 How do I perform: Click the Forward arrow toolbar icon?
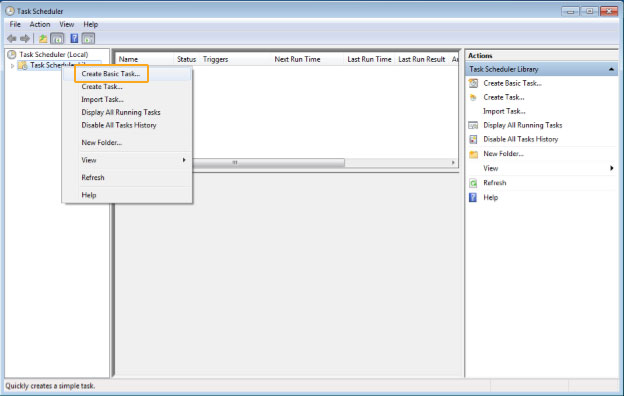(x=25, y=39)
